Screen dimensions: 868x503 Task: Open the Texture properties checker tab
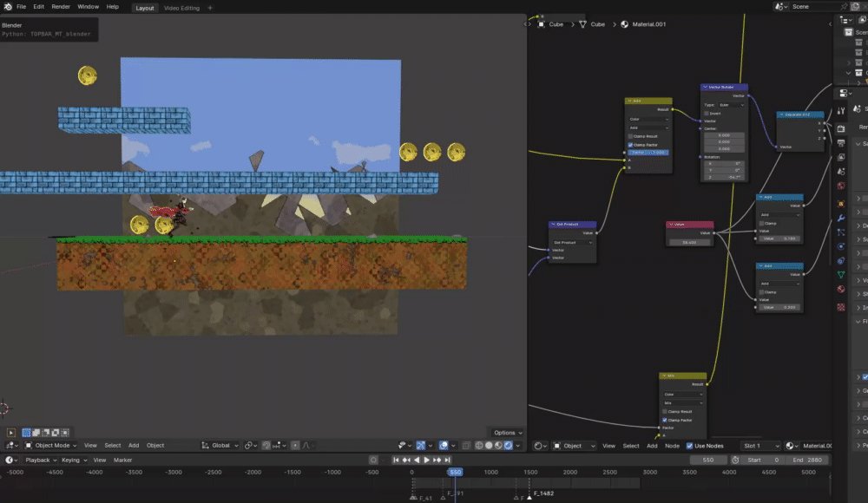tap(841, 307)
